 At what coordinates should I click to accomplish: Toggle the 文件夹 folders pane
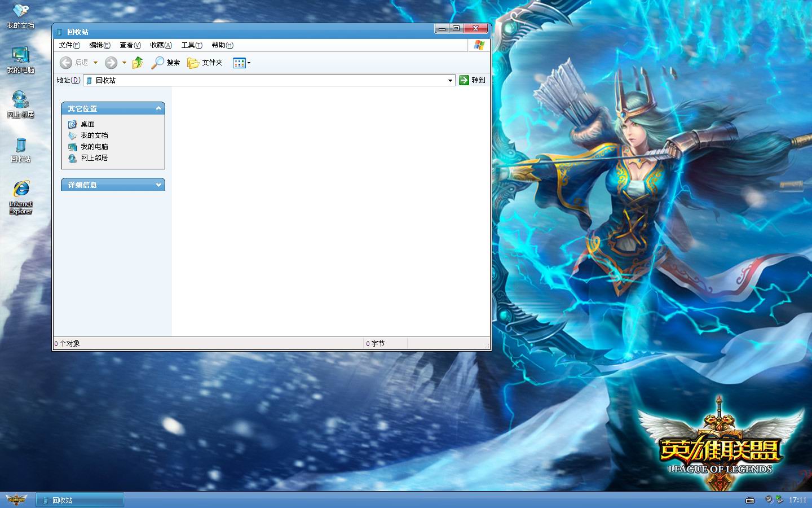point(205,63)
